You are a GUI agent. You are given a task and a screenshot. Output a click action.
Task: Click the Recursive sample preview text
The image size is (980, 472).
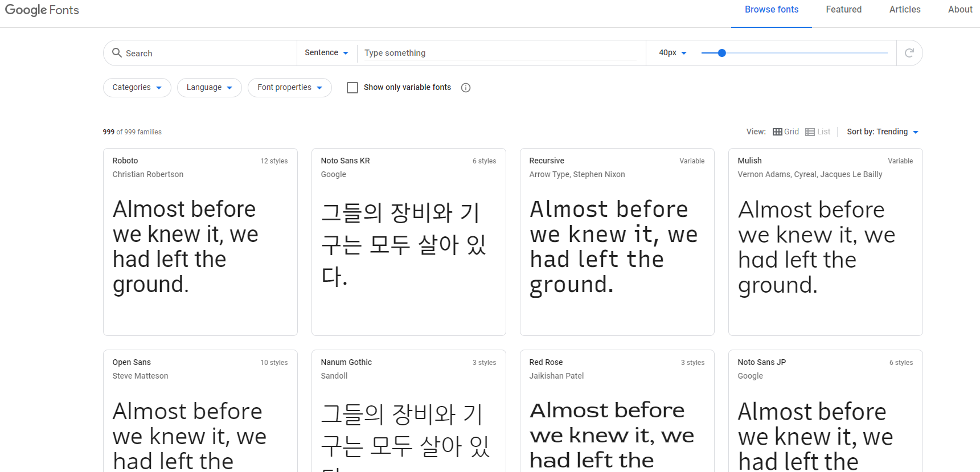click(x=614, y=247)
